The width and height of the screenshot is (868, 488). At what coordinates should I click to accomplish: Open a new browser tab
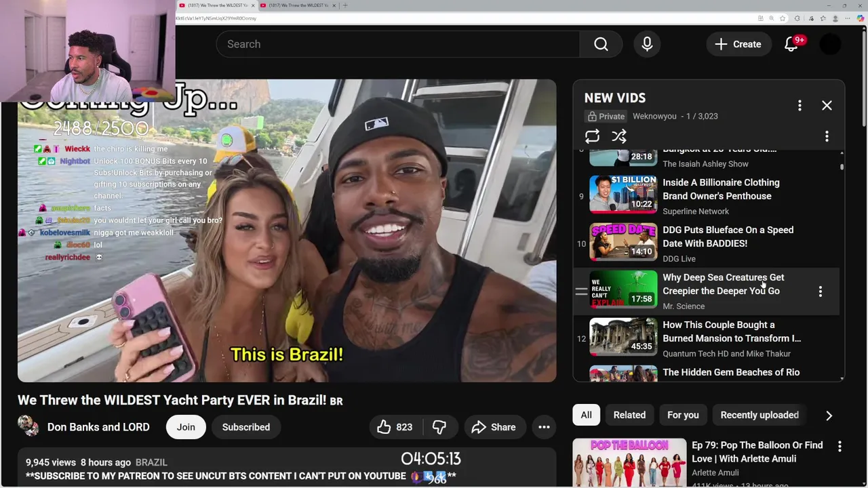pos(345,5)
